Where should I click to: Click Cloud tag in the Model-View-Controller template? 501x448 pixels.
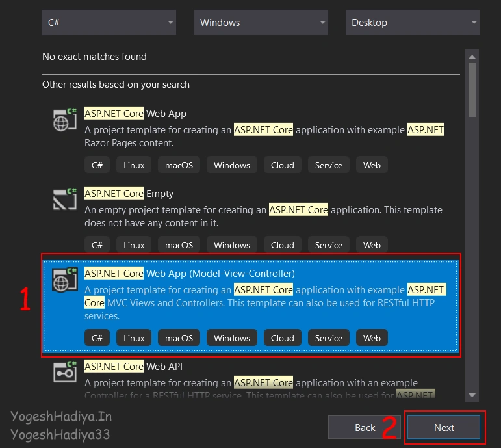click(283, 337)
